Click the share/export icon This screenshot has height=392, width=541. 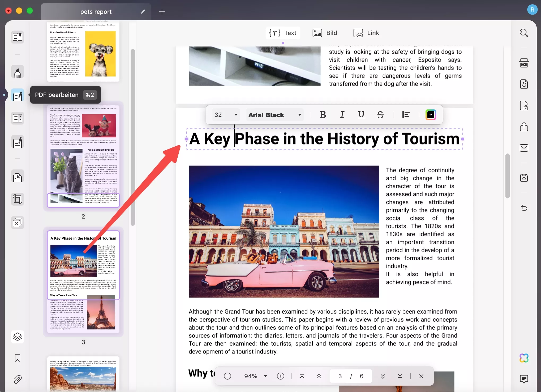524,127
